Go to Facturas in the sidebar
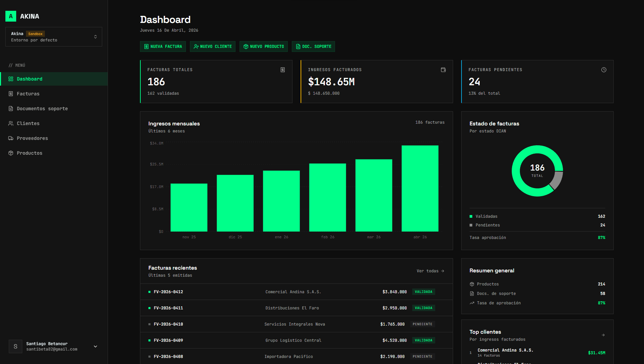The width and height of the screenshot is (644, 364). pyautogui.click(x=54, y=94)
